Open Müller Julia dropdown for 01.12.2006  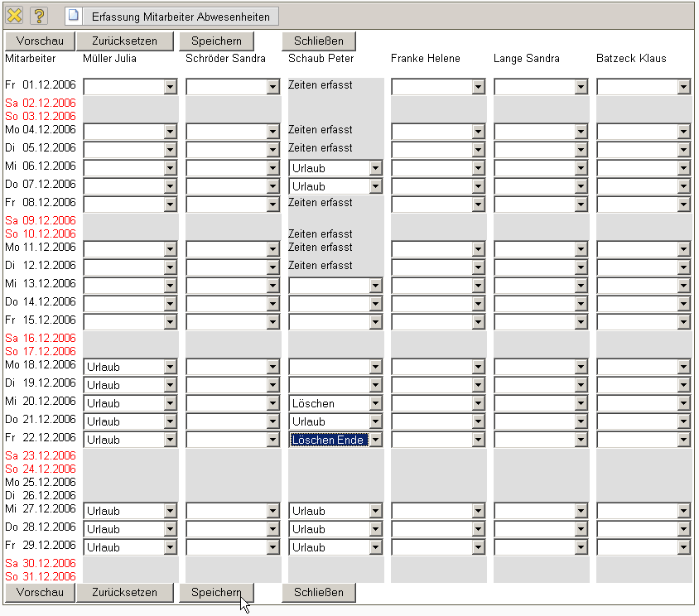click(170, 87)
